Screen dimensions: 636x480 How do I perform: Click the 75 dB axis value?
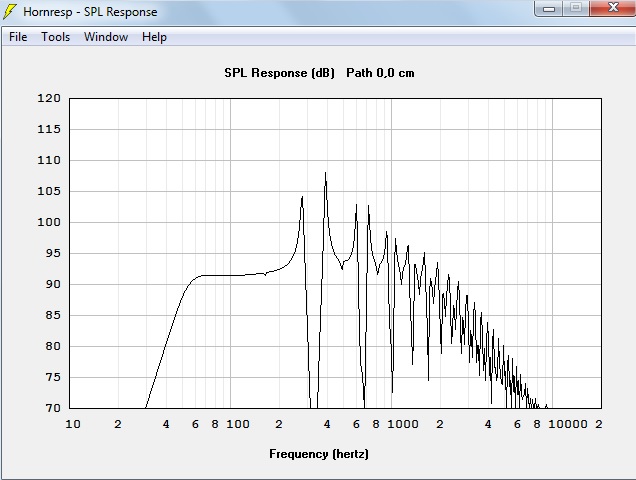53,377
